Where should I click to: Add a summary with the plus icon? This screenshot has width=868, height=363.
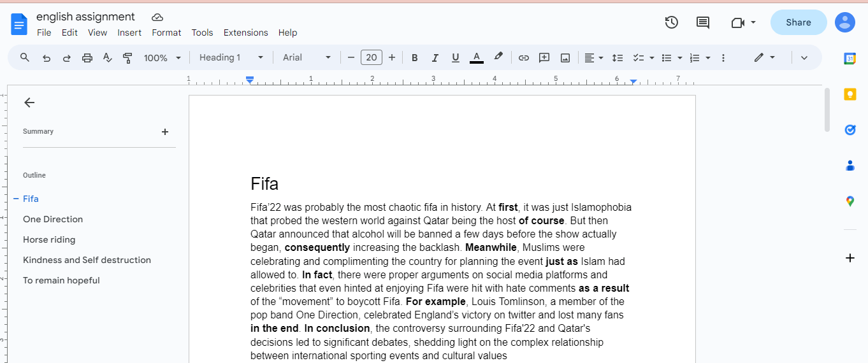click(165, 132)
